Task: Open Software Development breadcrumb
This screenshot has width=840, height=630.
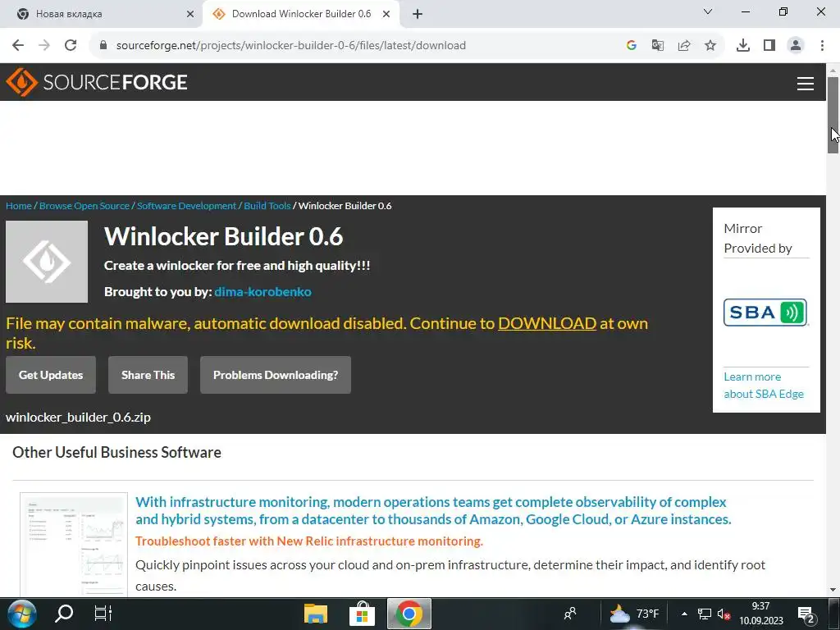Action: 186,206
